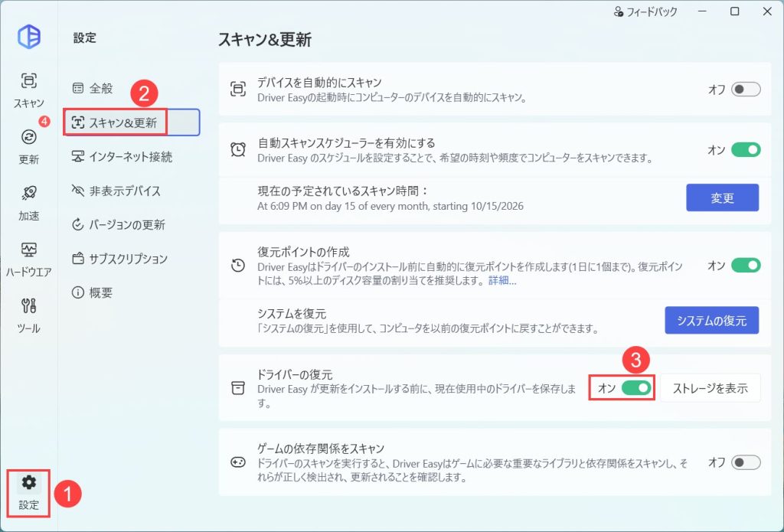
Task: Open the ツール tools section
Action: click(28, 315)
